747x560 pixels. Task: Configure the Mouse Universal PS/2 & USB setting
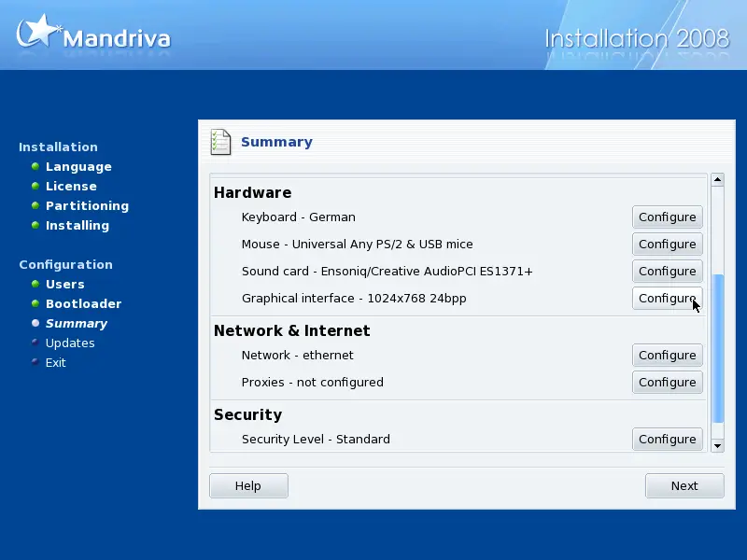point(667,245)
